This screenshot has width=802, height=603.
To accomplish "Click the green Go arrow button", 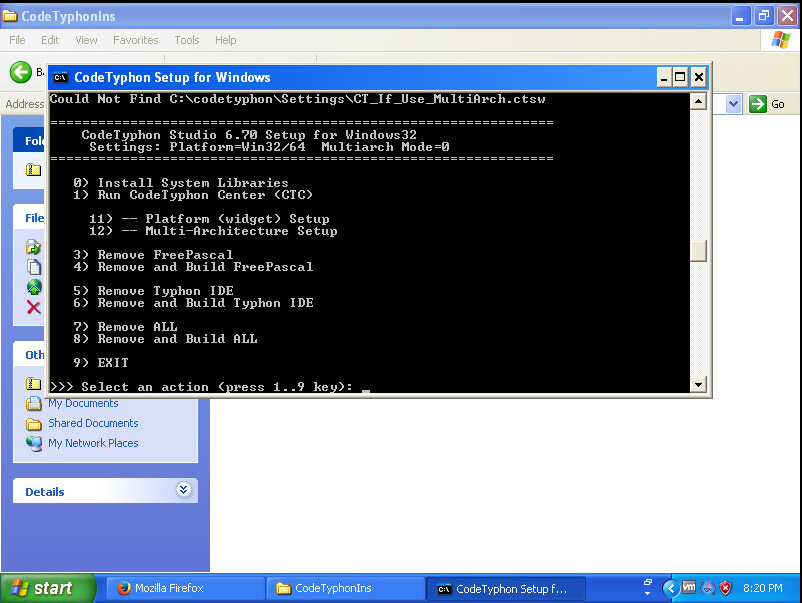I will [x=758, y=104].
